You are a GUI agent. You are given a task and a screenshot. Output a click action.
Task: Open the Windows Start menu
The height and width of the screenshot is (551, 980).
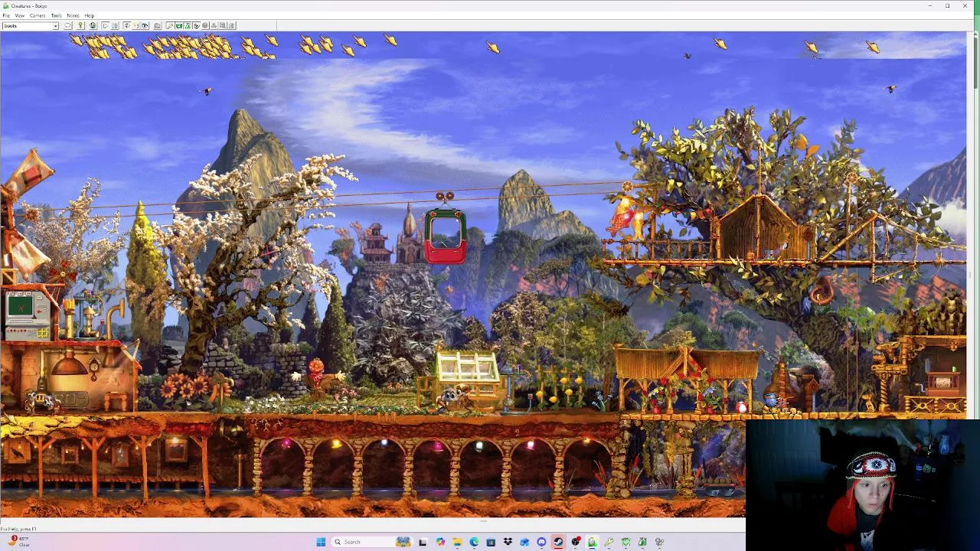tap(321, 542)
